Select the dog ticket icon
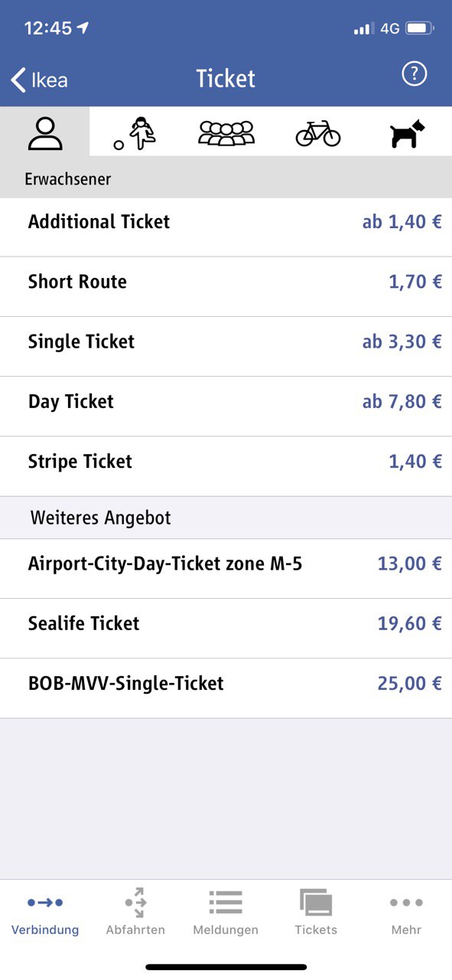The width and height of the screenshot is (452, 980). tap(407, 135)
